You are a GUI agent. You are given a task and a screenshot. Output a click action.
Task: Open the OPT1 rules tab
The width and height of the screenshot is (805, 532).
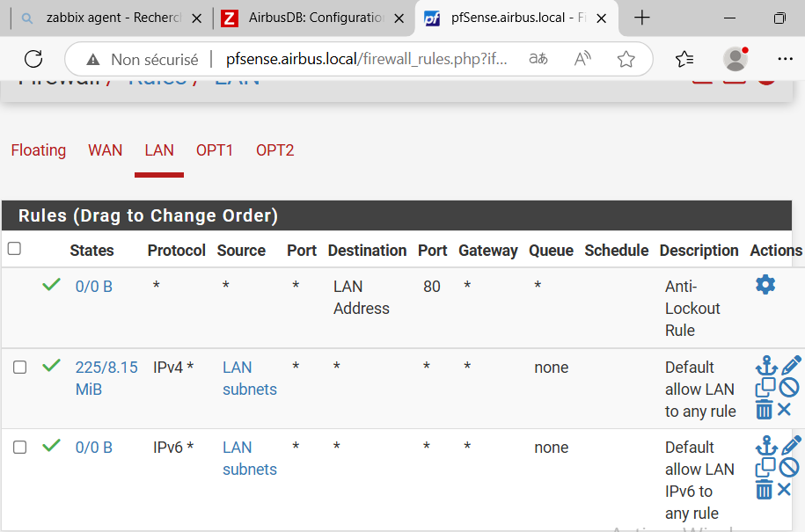tap(215, 150)
